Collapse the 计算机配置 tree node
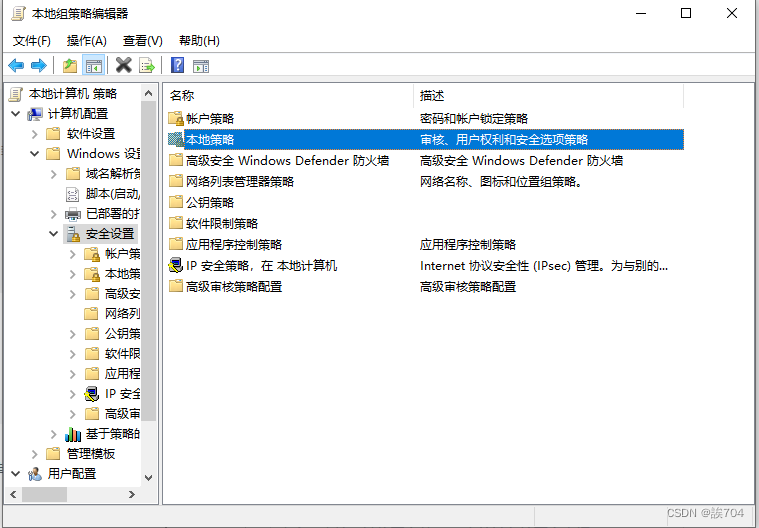The height and width of the screenshot is (528, 759). point(16,114)
